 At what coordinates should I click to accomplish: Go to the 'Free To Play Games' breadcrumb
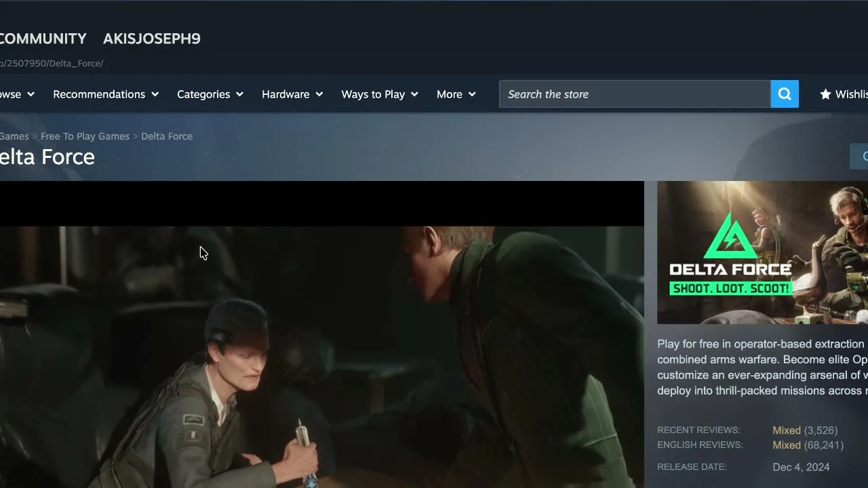[85, 136]
